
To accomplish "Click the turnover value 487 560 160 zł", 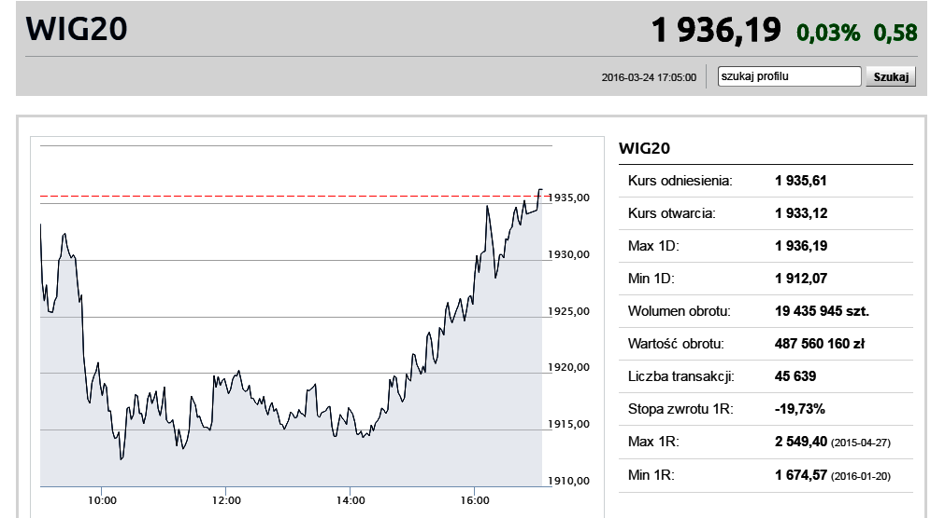I will point(820,344).
